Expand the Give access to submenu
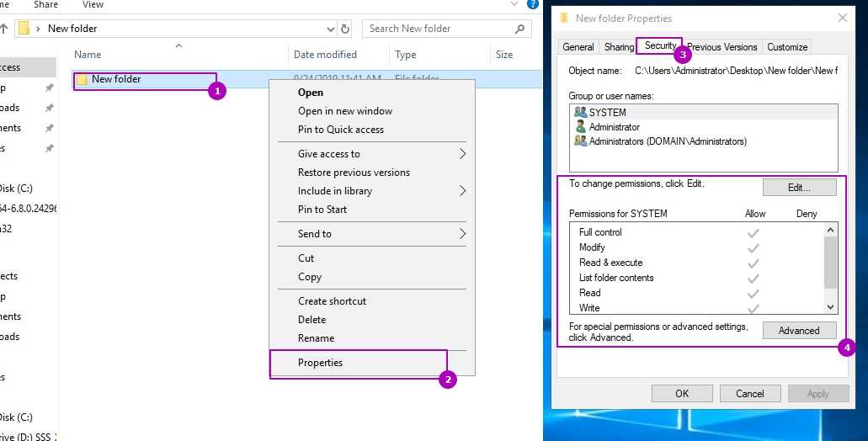This screenshot has width=868, height=441. coord(462,154)
